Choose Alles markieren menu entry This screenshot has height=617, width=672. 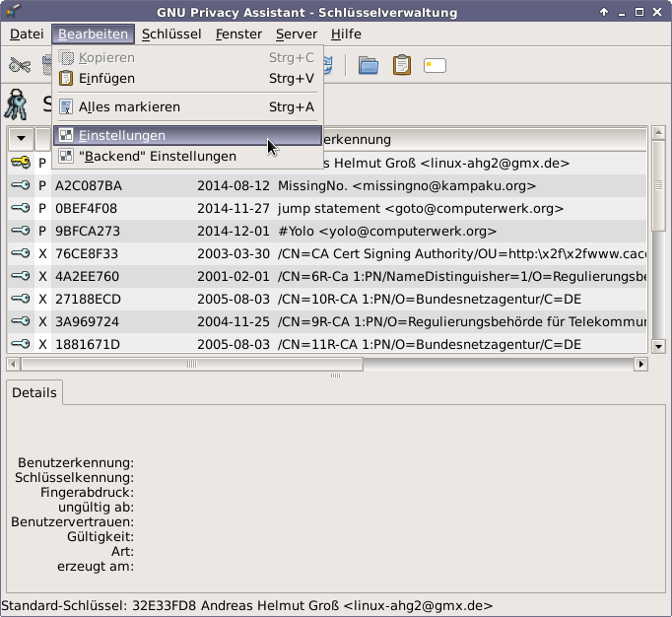pyautogui.click(x=187, y=106)
